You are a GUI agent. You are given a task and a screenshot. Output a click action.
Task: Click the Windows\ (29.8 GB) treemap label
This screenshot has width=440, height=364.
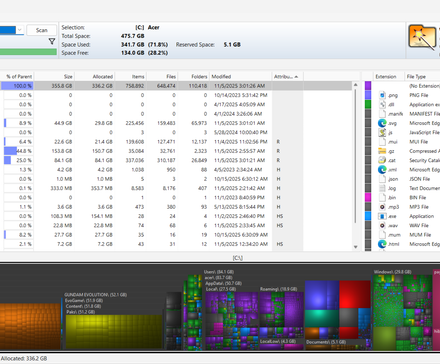tap(392, 272)
